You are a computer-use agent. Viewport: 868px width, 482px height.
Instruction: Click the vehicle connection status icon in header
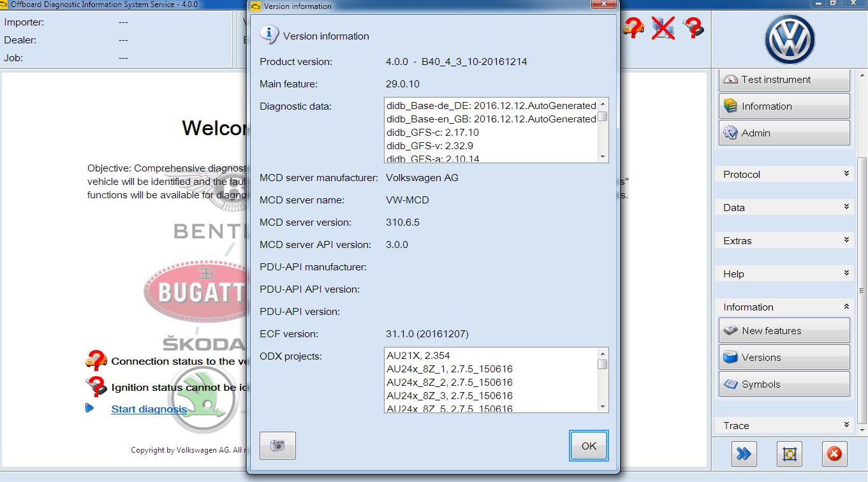point(633,27)
